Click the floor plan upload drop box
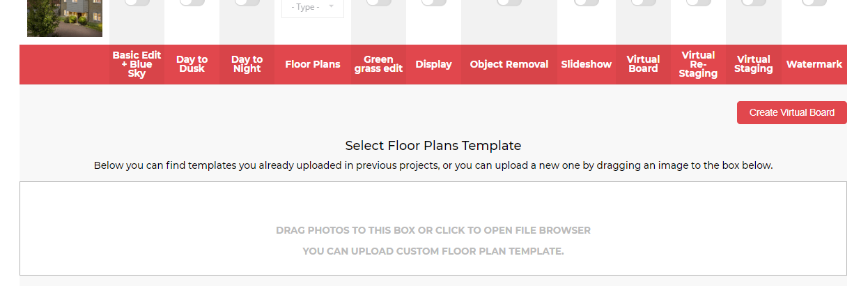Image resolution: width=868 pixels, height=286 pixels. [433, 229]
